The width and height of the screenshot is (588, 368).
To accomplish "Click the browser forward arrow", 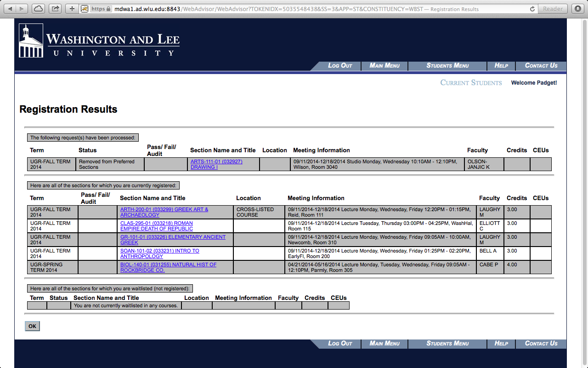I will click(20, 8).
